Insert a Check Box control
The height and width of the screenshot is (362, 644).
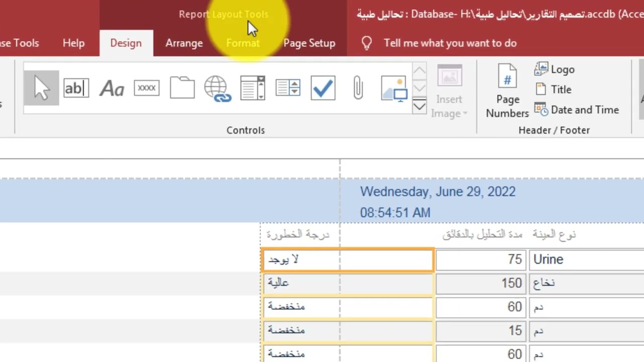coord(323,88)
